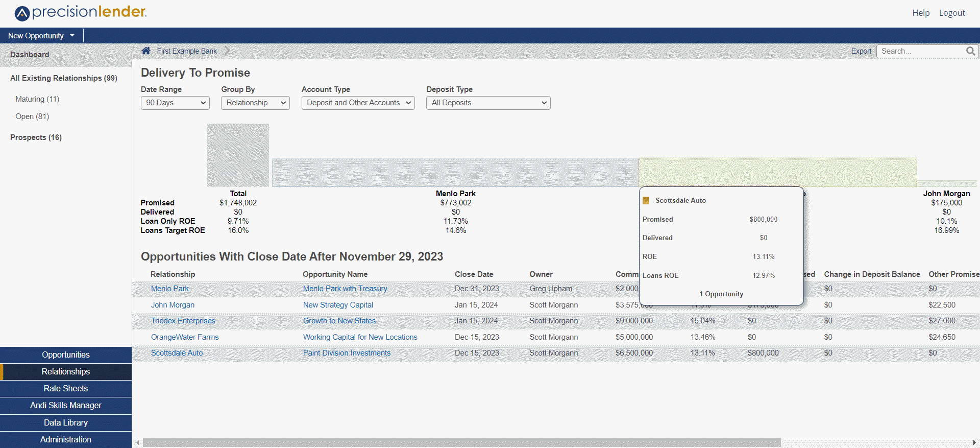Click the horizontal scrollbar thumb

(x=461, y=442)
